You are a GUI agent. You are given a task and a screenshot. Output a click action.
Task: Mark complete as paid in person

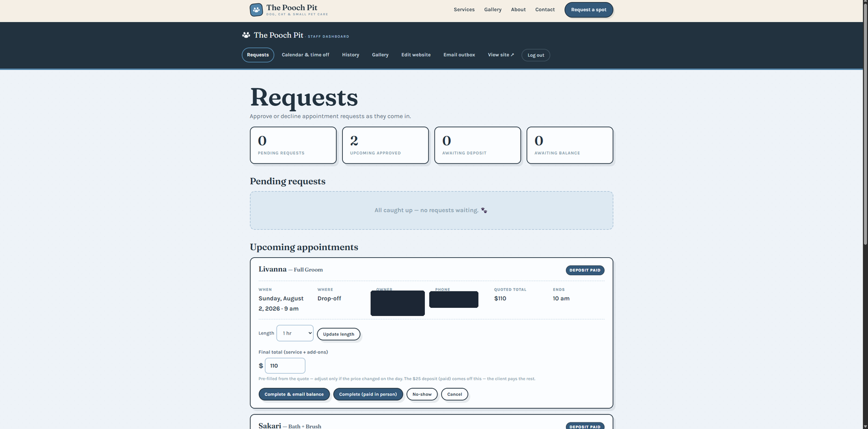pyautogui.click(x=368, y=394)
